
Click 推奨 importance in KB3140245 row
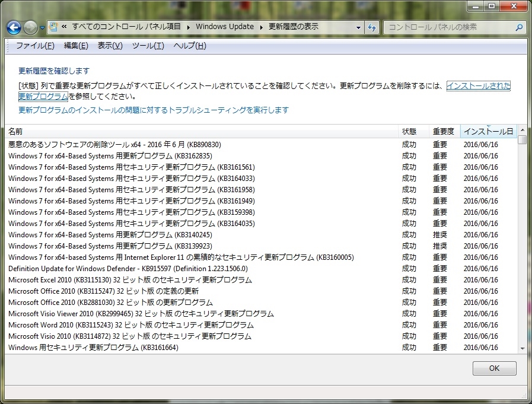[x=440, y=234]
